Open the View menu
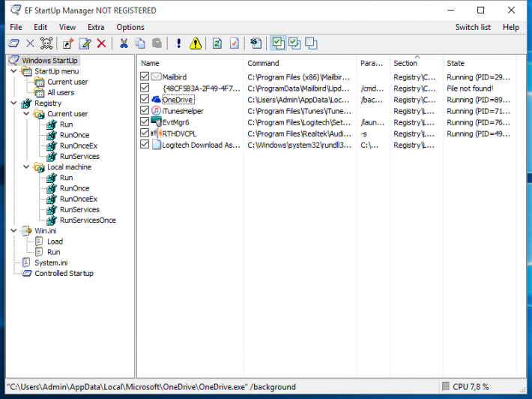532x399 pixels. pyautogui.click(x=67, y=27)
